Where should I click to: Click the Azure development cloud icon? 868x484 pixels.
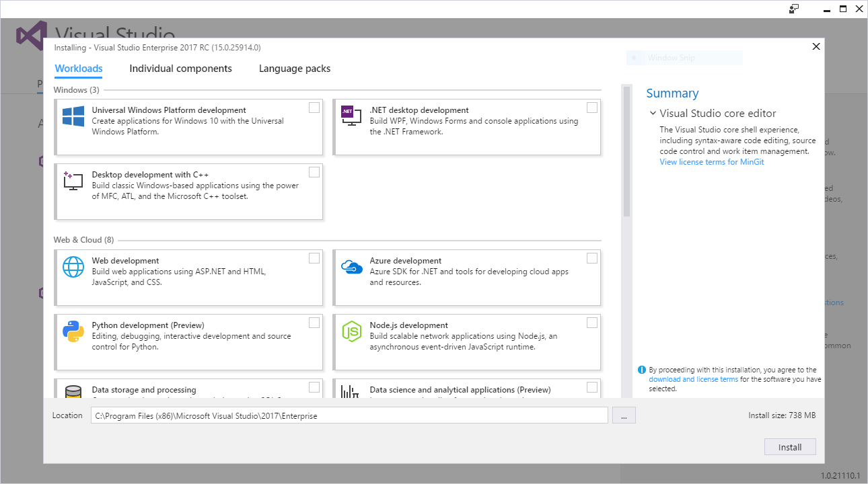[x=352, y=267]
